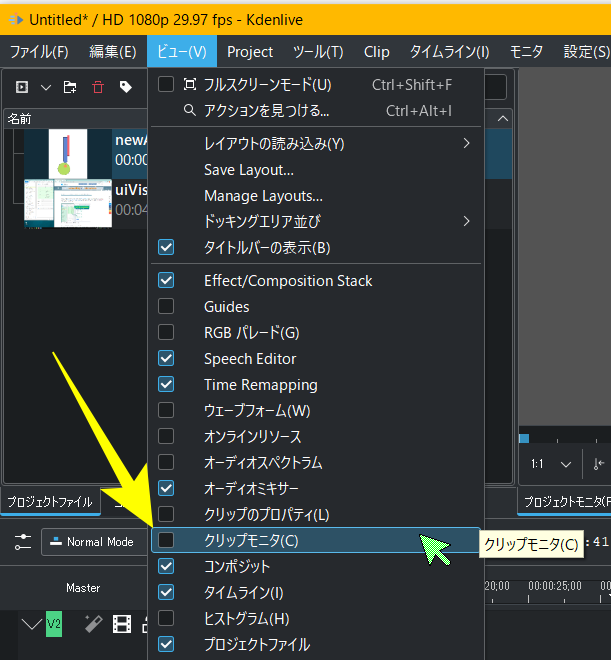Select the uiVis clip thumbnail in bin
Image resolution: width=611 pixels, height=660 pixels.
(x=55, y=203)
